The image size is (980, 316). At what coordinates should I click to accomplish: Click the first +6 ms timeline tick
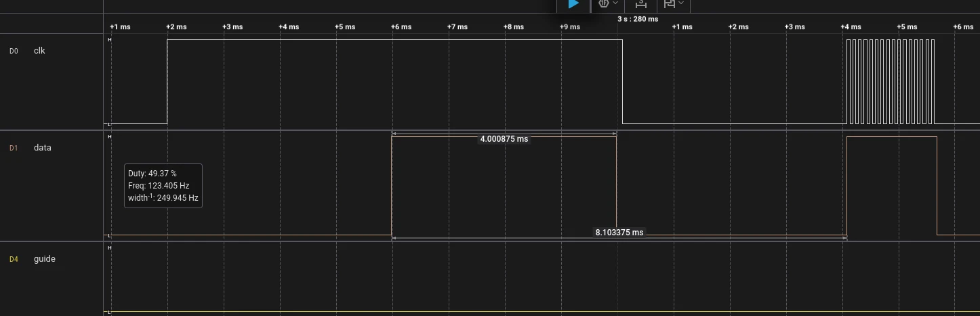tap(400, 27)
